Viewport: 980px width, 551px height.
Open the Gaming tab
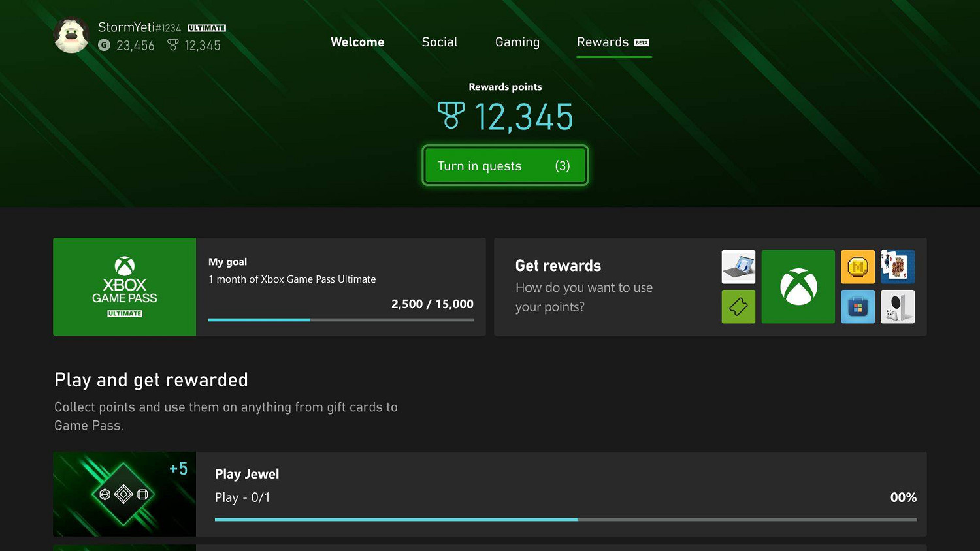[x=517, y=42]
